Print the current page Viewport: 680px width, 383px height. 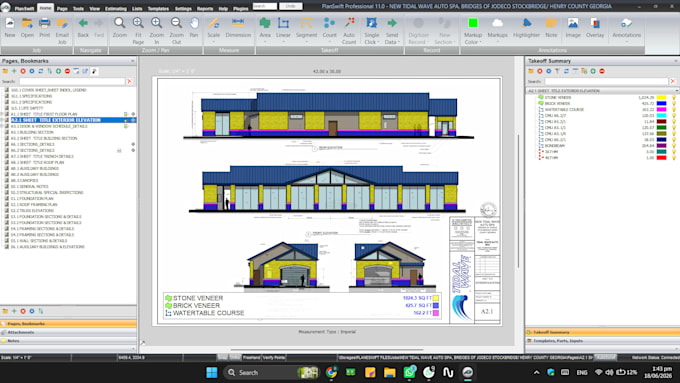(x=44, y=27)
